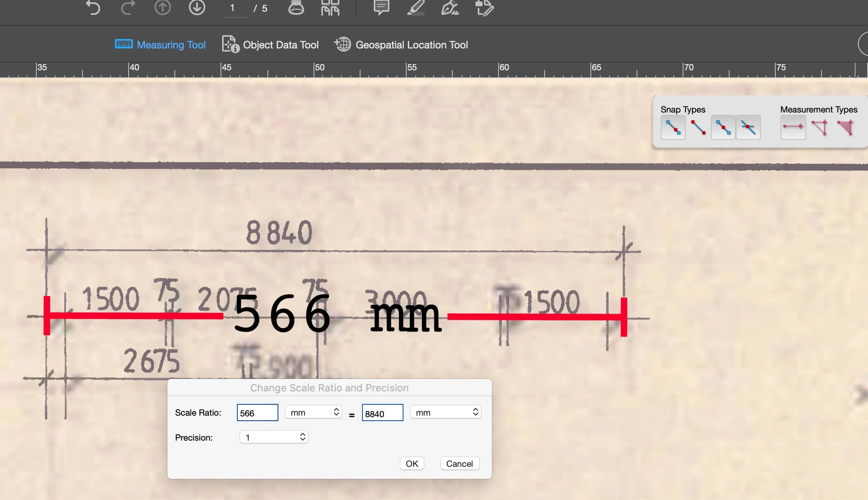
Task: Toggle the intersection snap type
Action: (748, 127)
